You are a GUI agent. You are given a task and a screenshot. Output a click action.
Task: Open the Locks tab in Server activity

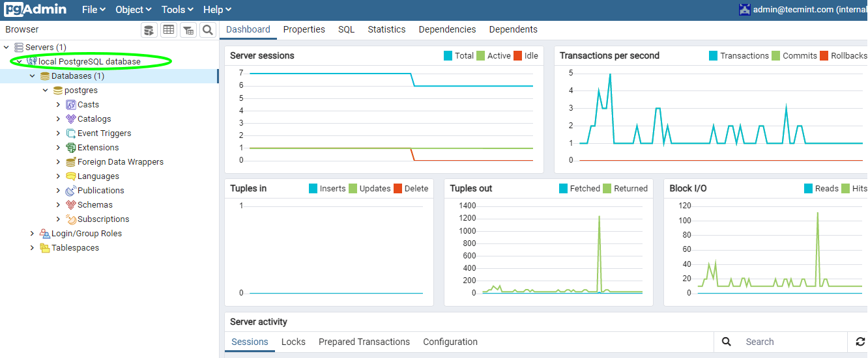click(x=293, y=342)
